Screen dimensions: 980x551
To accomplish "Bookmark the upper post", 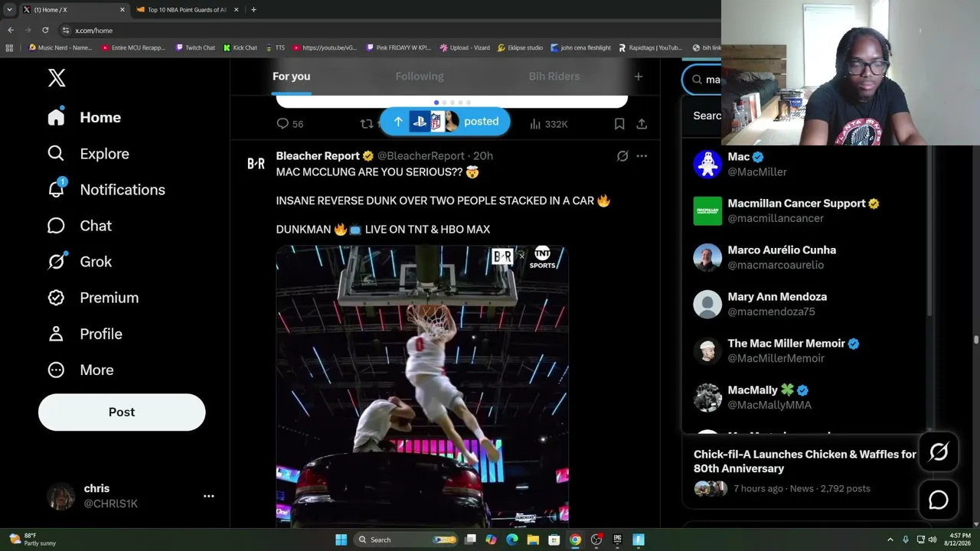I will pyautogui.click(x=619, y=123).
